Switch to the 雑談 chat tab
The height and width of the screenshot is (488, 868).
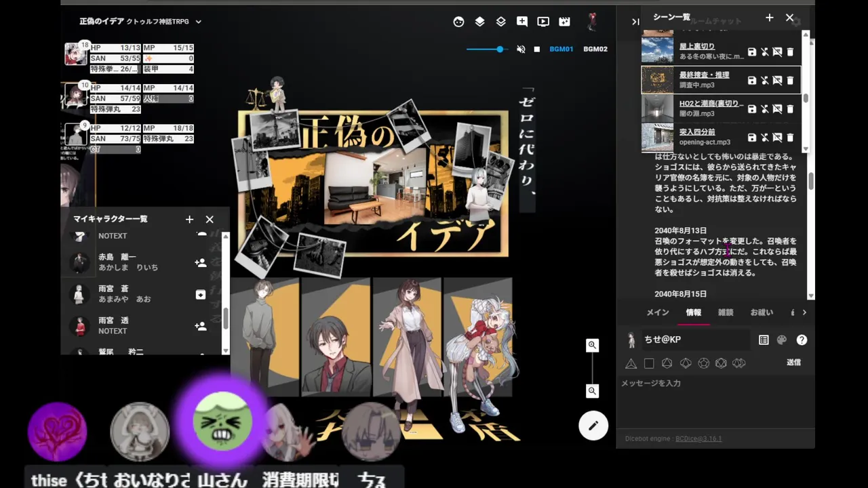[x=726, y=312]
